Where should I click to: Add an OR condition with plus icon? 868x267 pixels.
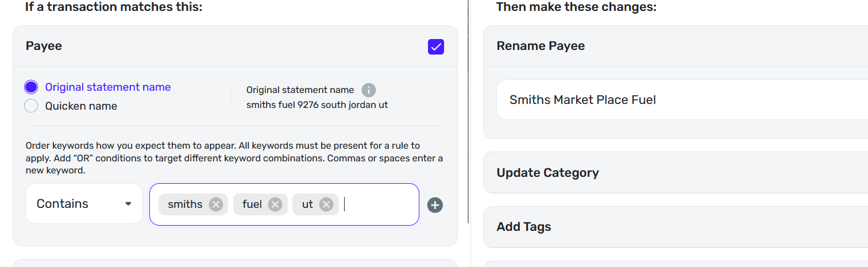(435, 205)
